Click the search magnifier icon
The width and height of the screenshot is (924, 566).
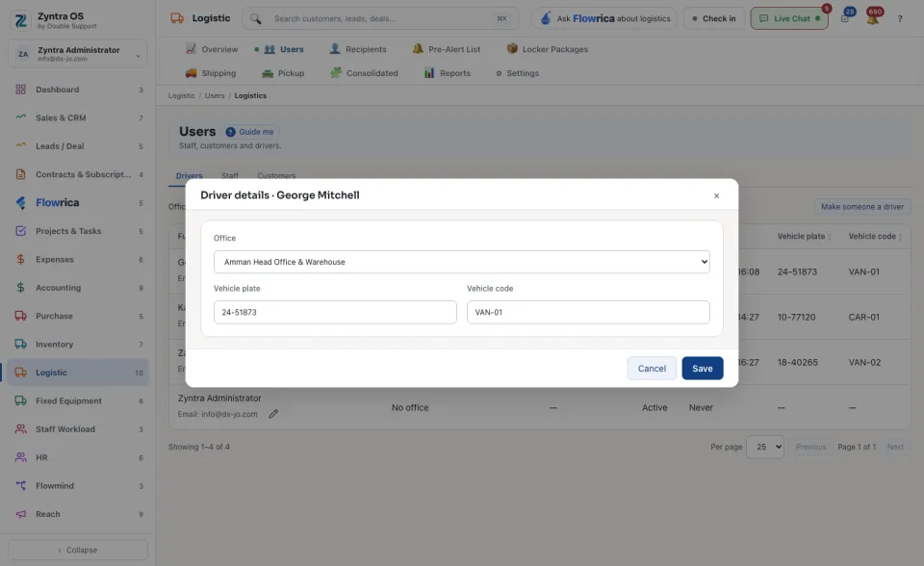coord(255,19)
